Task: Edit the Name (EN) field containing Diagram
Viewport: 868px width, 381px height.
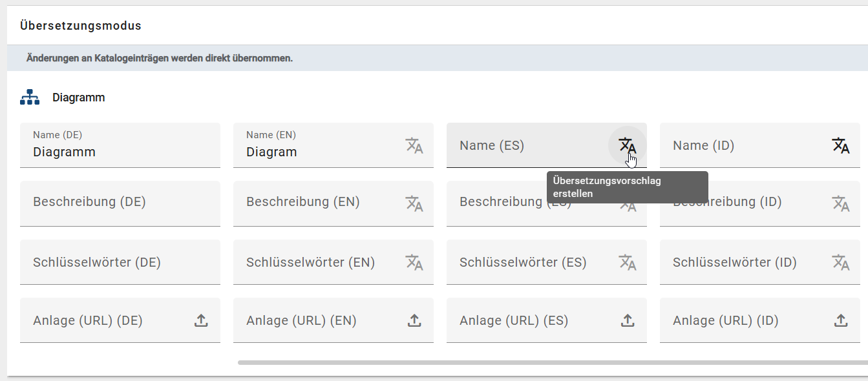Action: tap(304, 151)
